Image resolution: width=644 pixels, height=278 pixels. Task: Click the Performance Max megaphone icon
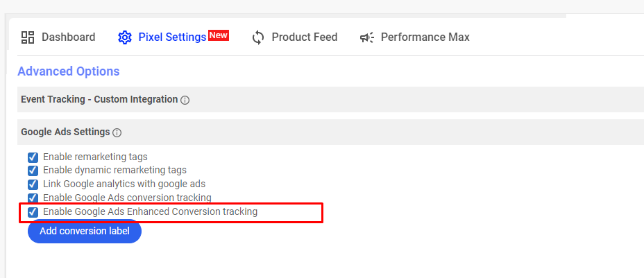tap(367, 37)
